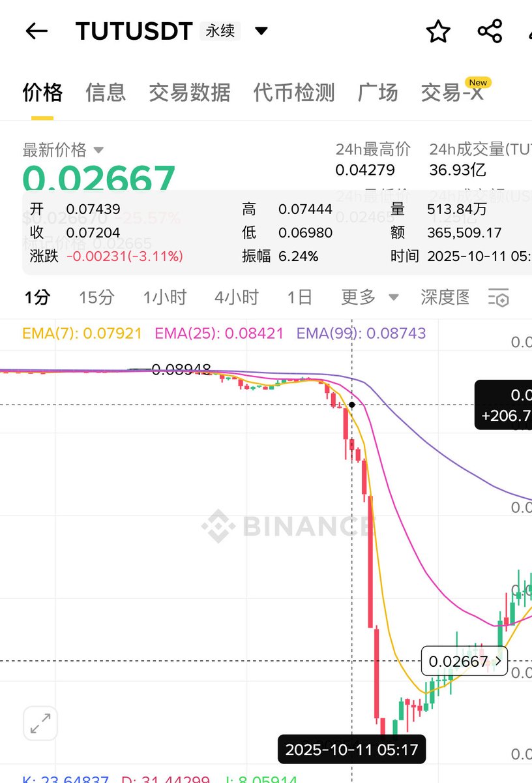Open the share icon
The width and height of the screenshot is (532, 783).
tap(490, 31)
